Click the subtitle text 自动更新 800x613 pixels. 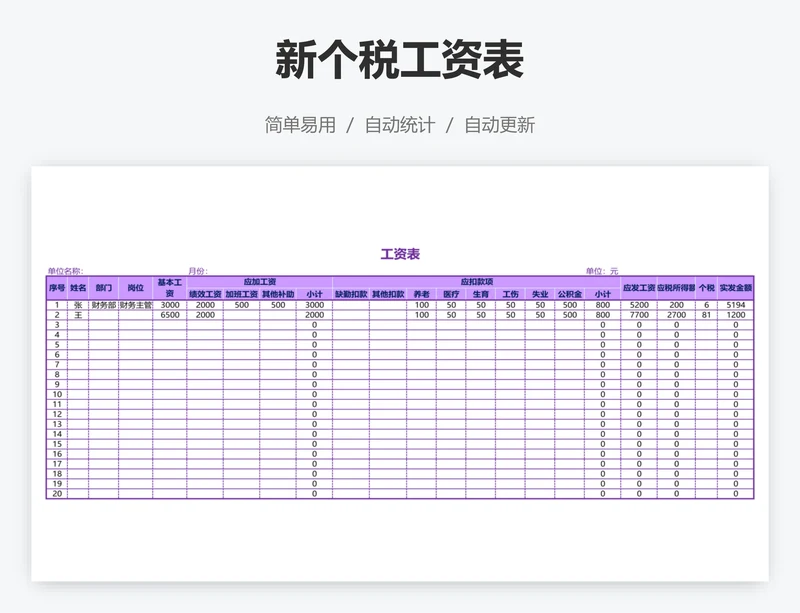pos(499,125)
